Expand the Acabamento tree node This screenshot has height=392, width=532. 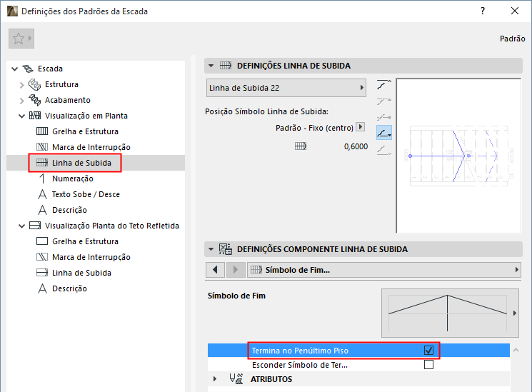pyautogui.click(x=21, y=101)
